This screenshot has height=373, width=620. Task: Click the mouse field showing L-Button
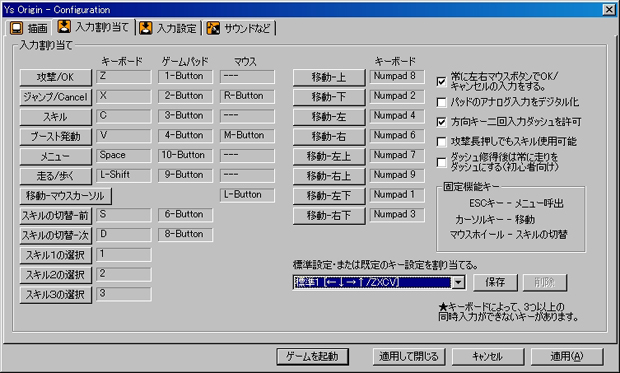point(247,195)
